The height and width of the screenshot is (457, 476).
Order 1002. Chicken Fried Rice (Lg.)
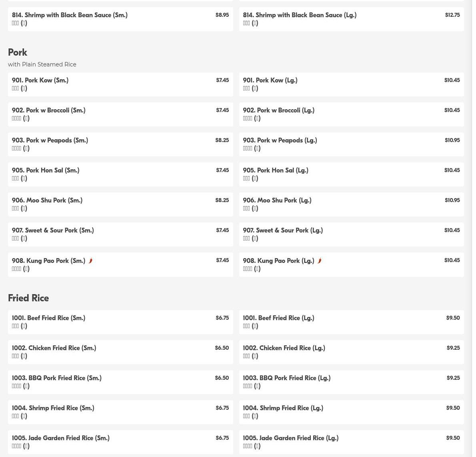[x=351, y=352]
